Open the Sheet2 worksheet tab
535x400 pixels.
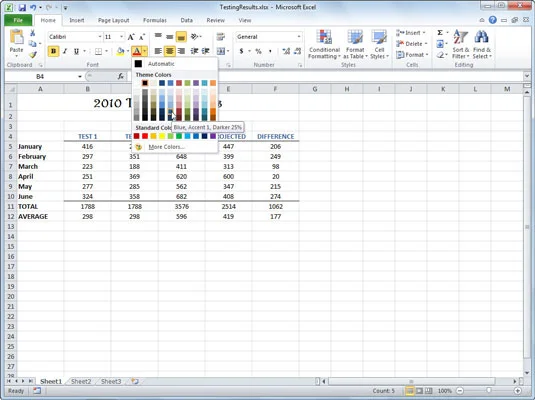click(x=81, y=381)
